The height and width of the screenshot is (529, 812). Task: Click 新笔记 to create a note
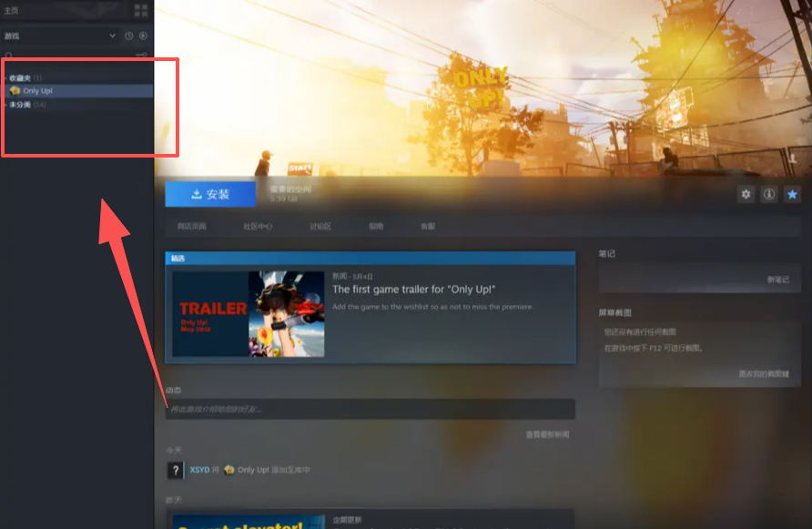pos(777,280)
